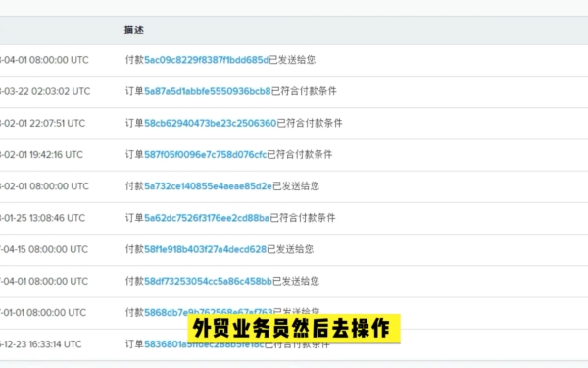This screenshot has height=368, width=588.
Task: Select the timestamp 04-15 08:00:00 UTC
Action: pos(44,249)
